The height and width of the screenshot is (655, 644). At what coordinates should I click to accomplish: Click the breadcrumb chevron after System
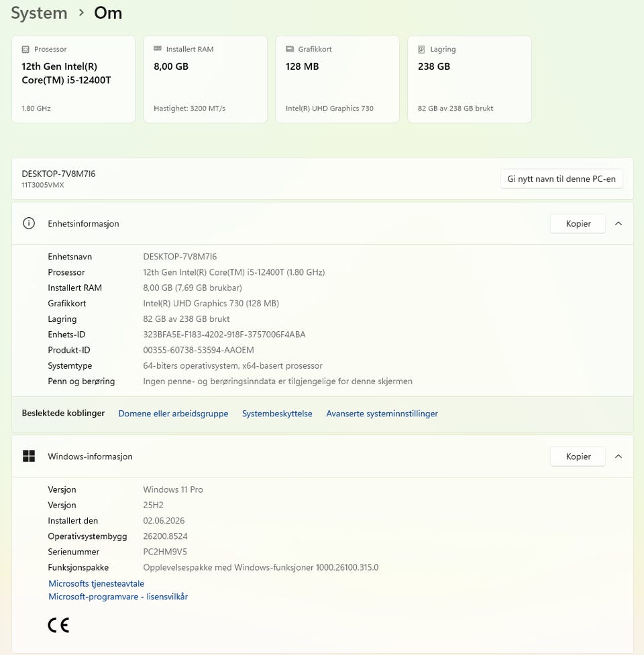(81, 13)
